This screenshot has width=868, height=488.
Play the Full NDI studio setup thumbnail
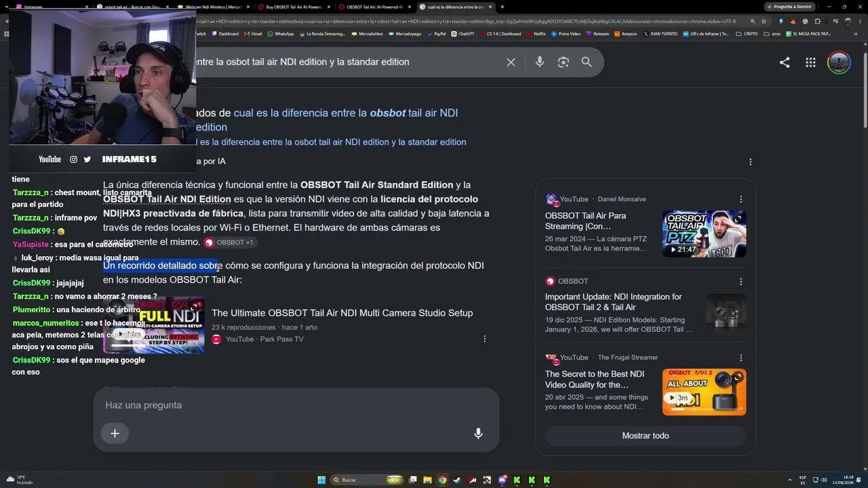(154, 326)
